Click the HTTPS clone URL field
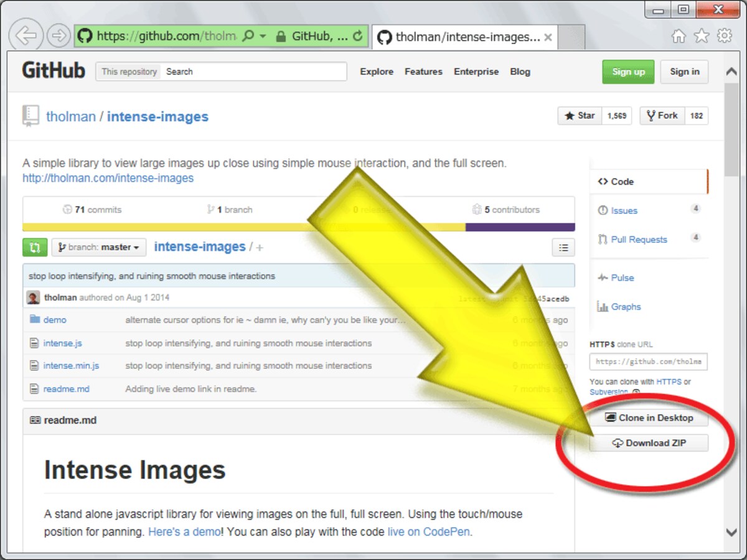The width and height of the screenshot is (747, 560). tap(648, 362)
